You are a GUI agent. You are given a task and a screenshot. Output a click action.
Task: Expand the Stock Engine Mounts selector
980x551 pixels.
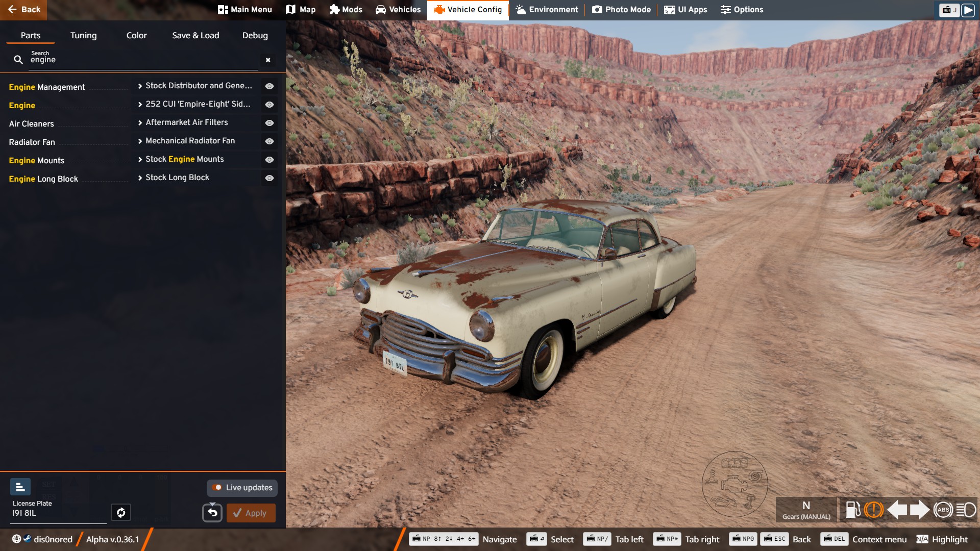point(184,159)
